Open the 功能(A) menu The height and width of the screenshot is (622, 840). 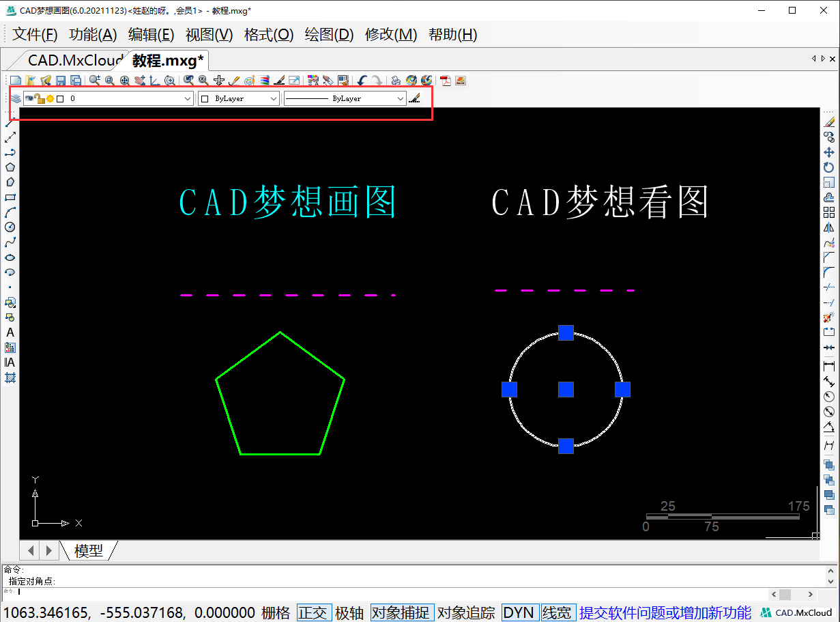[x=93, y=35]
